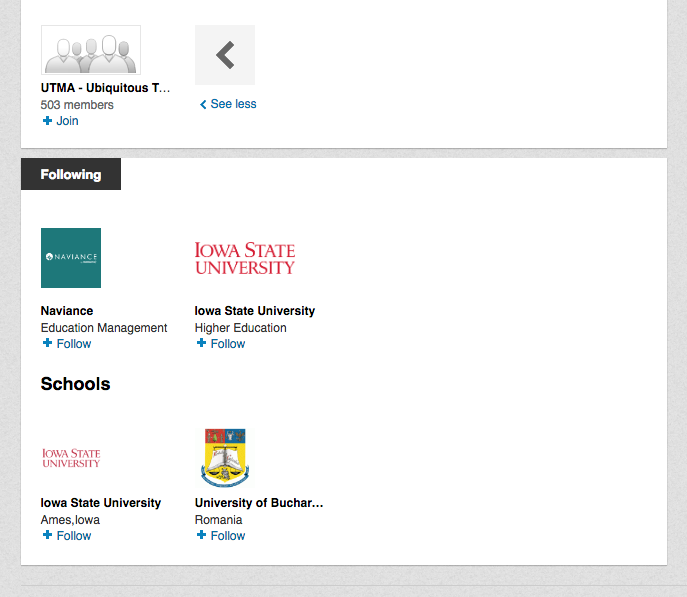
Task: Click the large left chevron tile
Action: pos(225,55)
